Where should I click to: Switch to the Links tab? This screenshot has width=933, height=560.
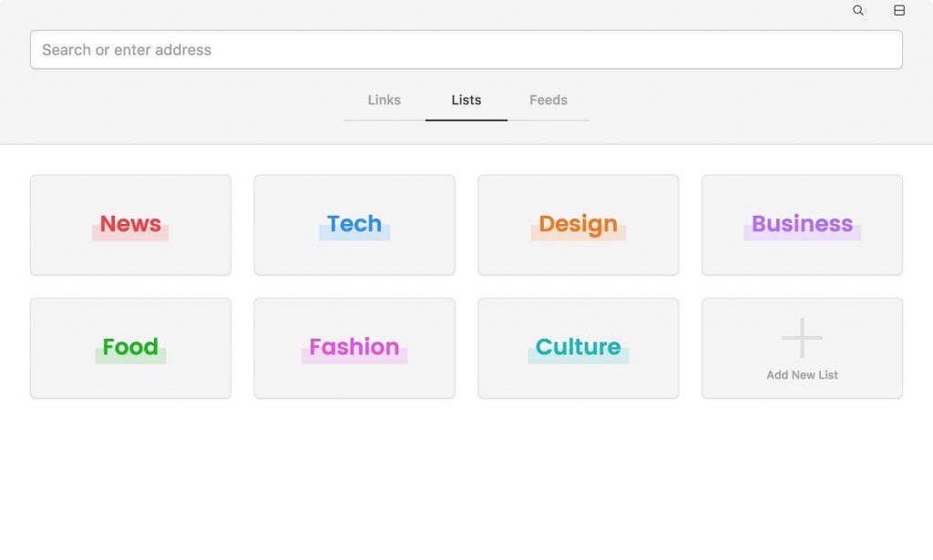[384, 100]
